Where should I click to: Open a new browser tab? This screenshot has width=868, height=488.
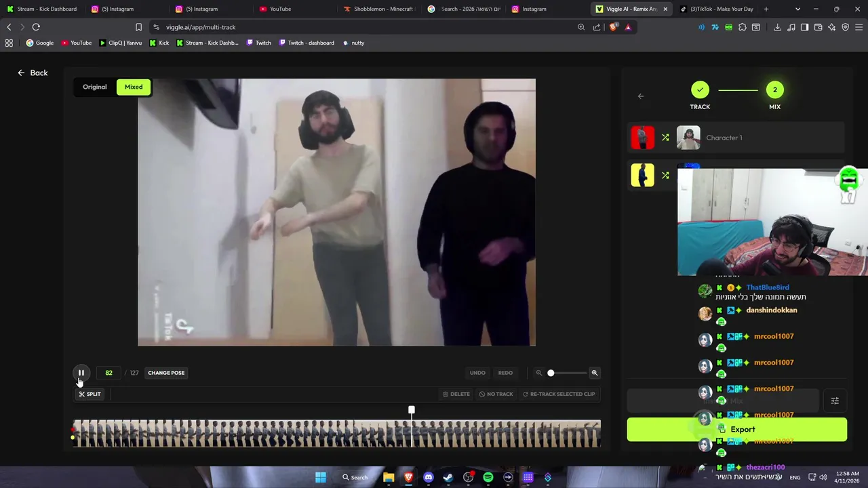tap(766, 9)
